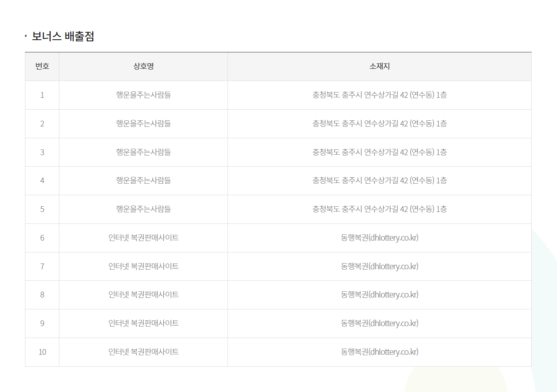Click the 상호명 column header

[x=144, y=66]
